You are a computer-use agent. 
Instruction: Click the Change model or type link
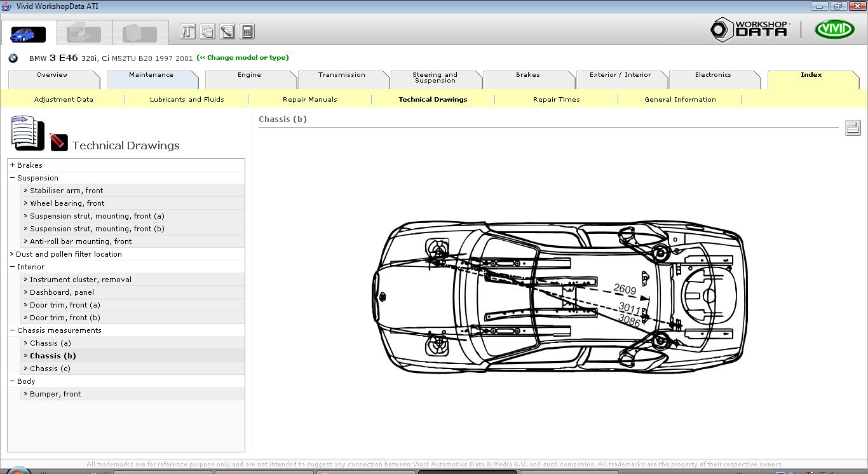[x=243, y=58]
